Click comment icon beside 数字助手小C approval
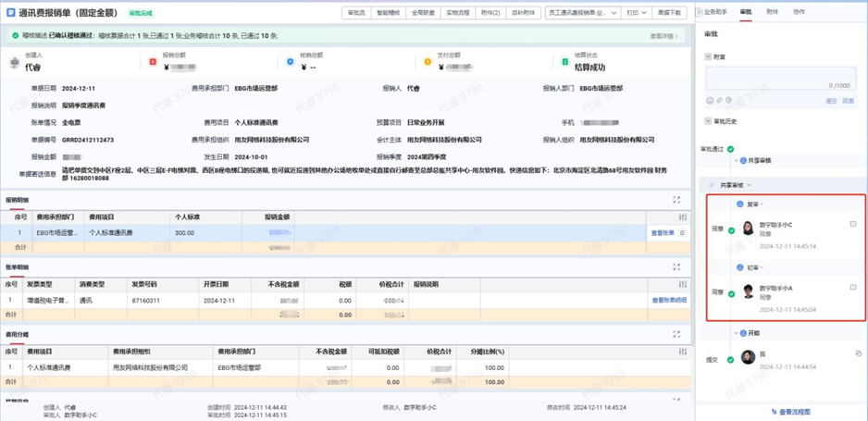This screenshot has width=868, height=421. [x=853, y=224]
